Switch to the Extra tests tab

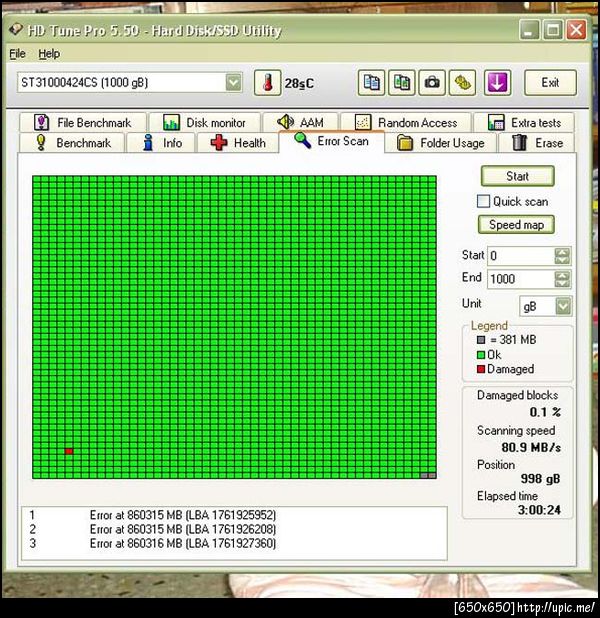click(524, 123)
